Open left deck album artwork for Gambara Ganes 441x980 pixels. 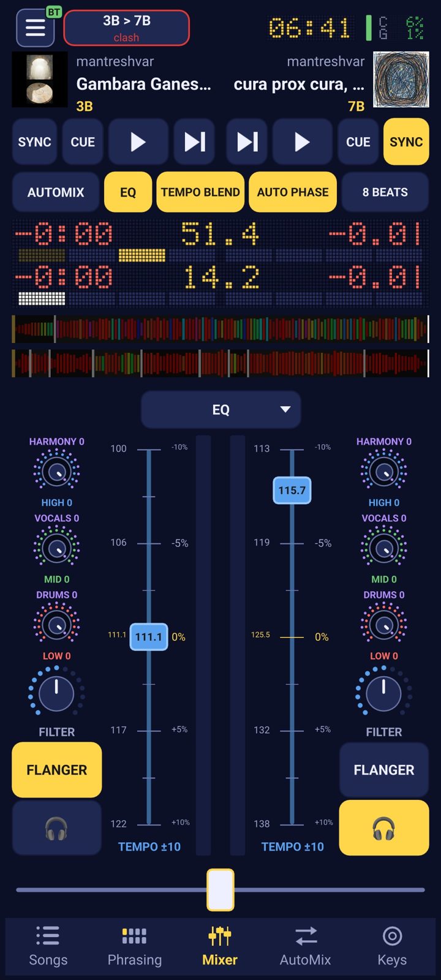click(x=39, y=80)
